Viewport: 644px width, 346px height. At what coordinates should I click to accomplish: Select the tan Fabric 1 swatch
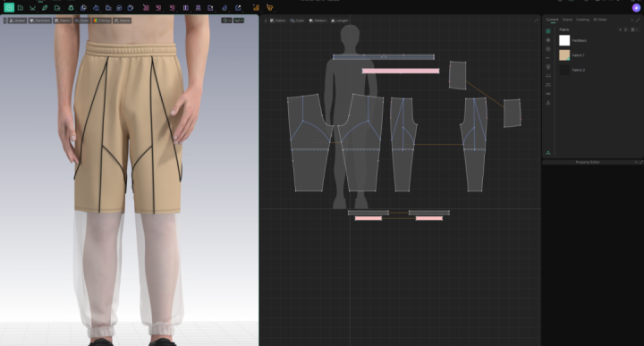(564, 55)
